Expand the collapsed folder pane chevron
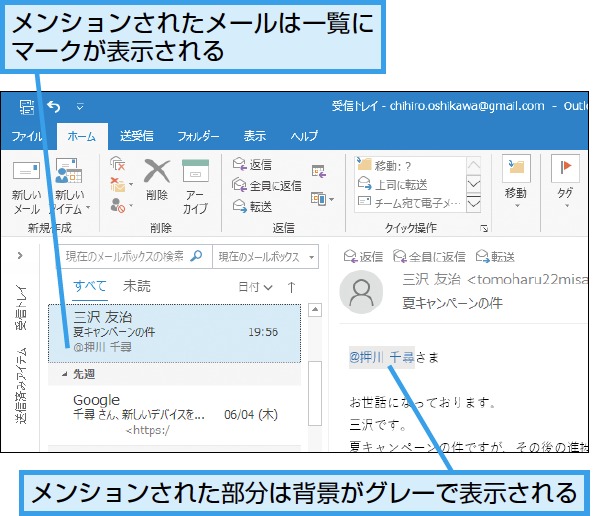Image resolution: width=600 pixels, height=516 pixels. (20, 255)
